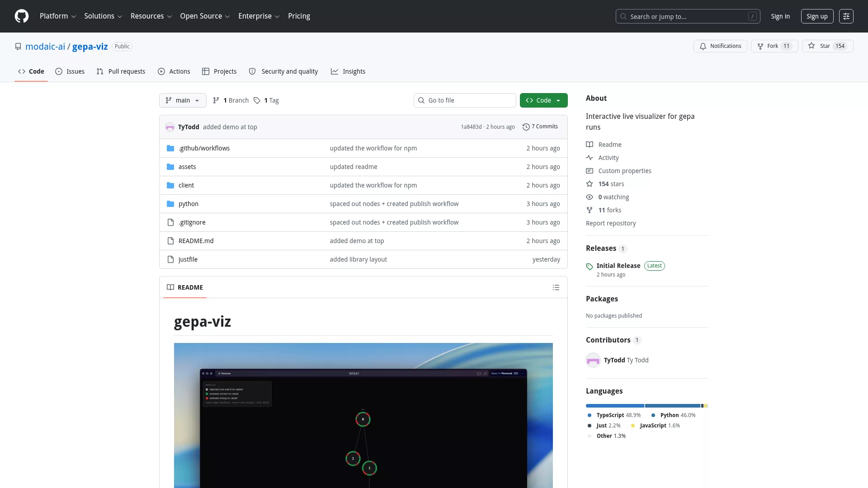Open the .github/workflows folder

coord(204,148)
